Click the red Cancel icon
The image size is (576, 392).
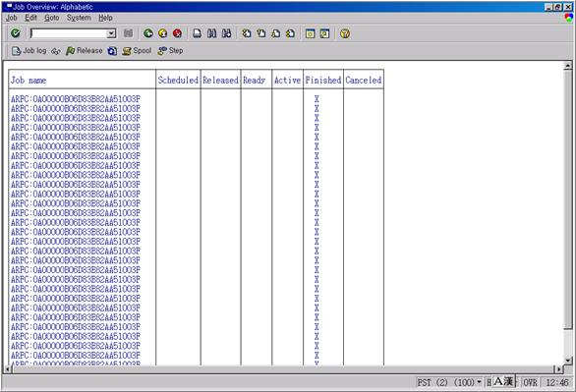(x=178, y=33)
